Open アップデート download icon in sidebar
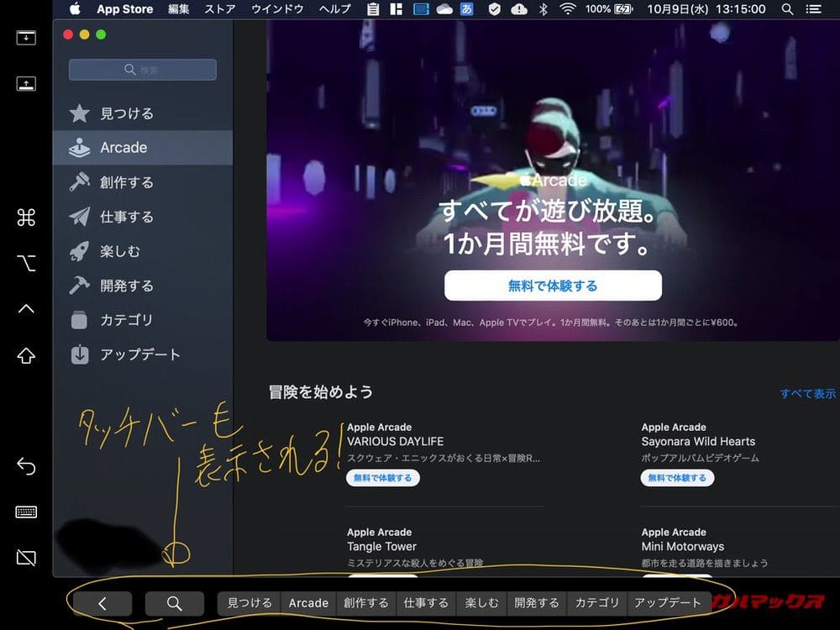 (x=80, y=354)
